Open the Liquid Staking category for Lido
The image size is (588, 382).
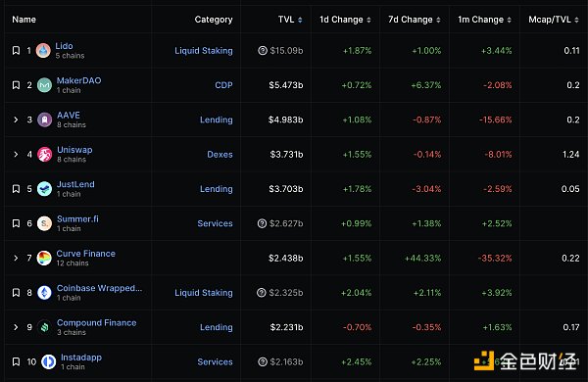[204, 51]
